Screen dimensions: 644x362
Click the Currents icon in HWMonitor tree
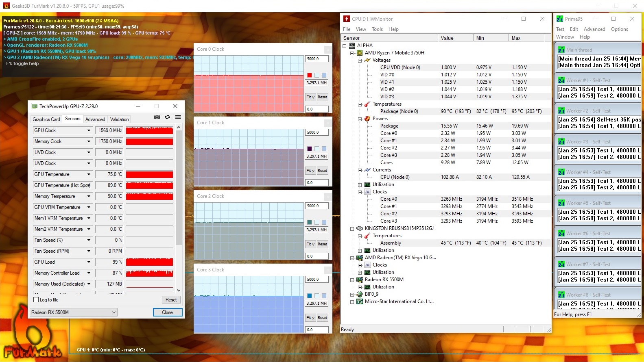pos(367,170)
